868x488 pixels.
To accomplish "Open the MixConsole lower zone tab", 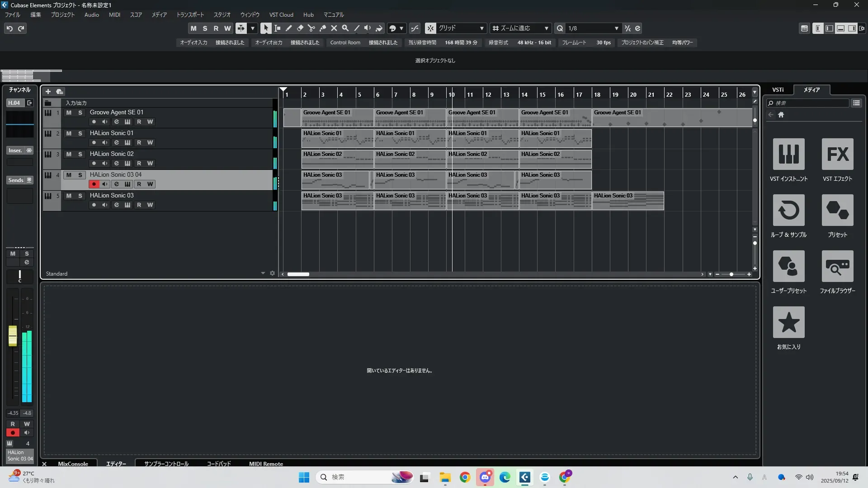I will pyautogui.click(x=73, y=464).
